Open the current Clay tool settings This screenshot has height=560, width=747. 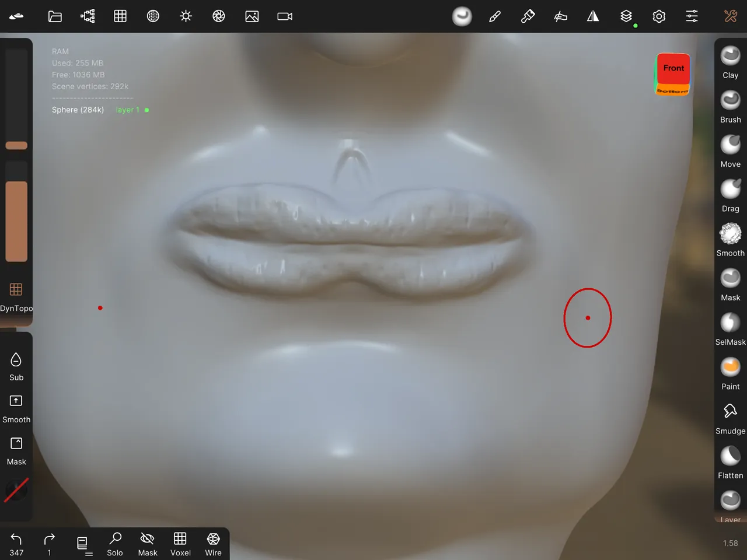point(462,16)
